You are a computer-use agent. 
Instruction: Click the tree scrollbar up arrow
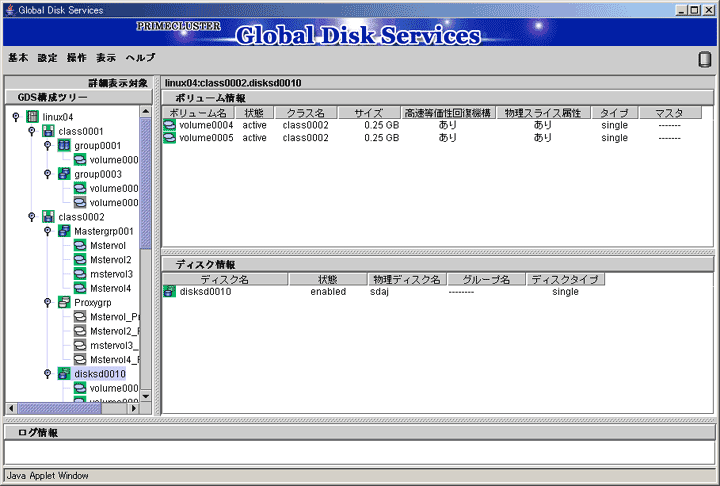coord(146,111)
